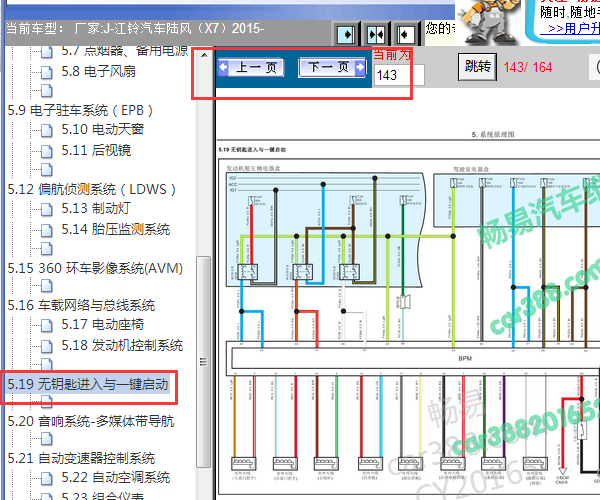Screen dimensions: 600x500
Task: Select 5.16 车载网络与总线系统 entry
Action: tap(81, 305)
